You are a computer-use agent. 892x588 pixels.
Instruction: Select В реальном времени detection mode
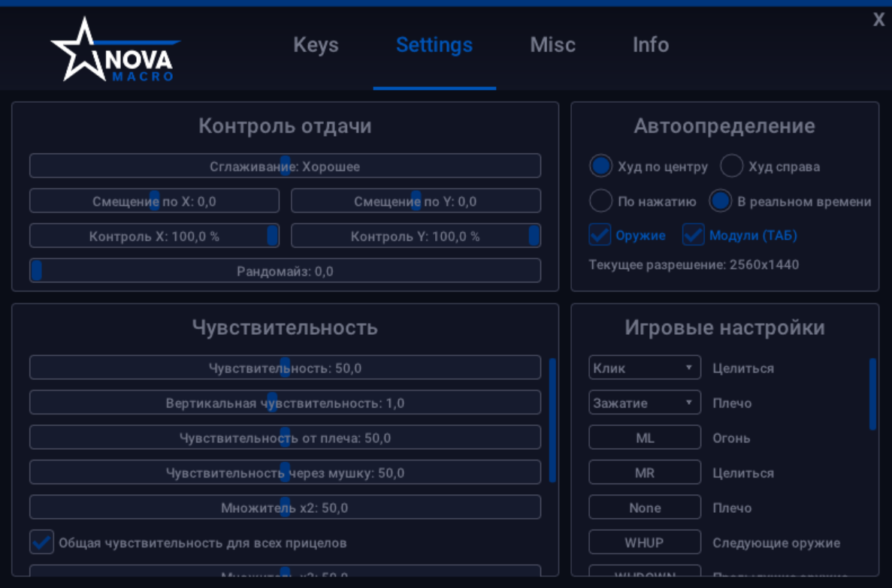point(721,201)
